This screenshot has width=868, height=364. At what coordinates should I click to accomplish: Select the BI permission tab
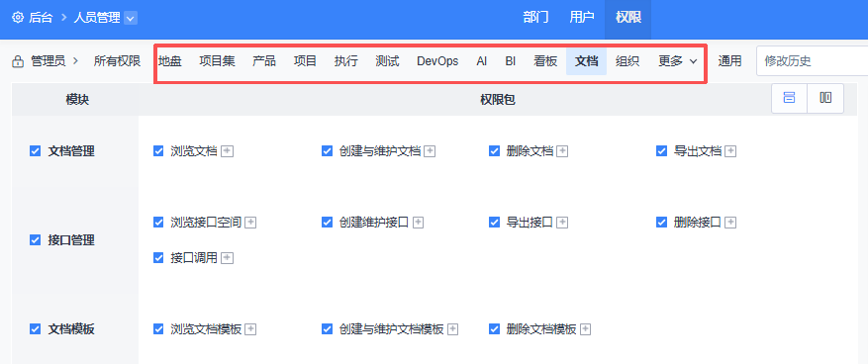pyautogui.click(x=511, y=61)
